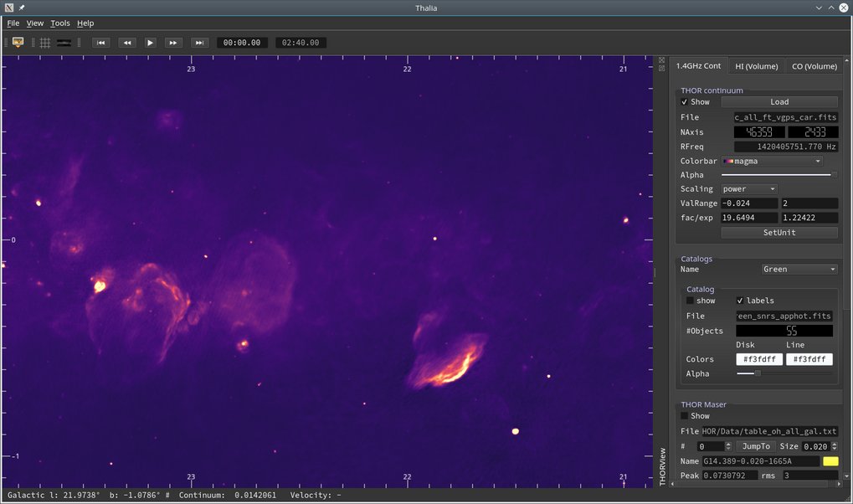Screen dimensions: 853x504
Task: Switch to the HI (Volume) tab
Action: [756, 66]
